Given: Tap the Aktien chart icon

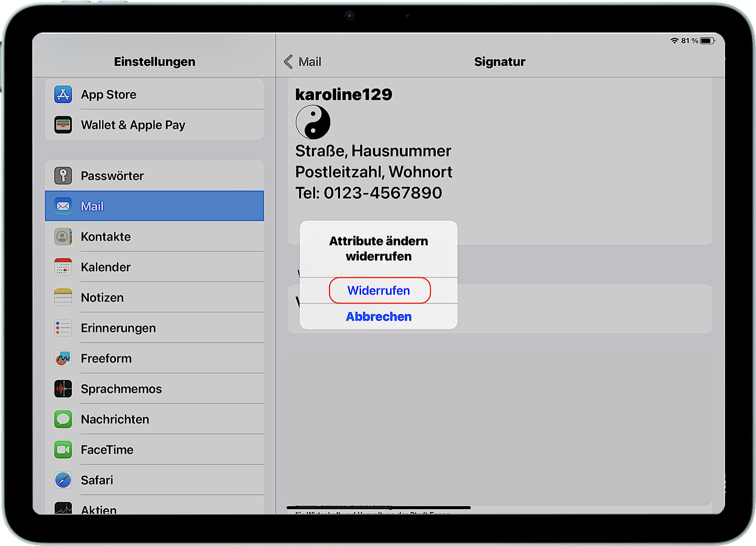Looking at the screenshot, I should 63,508.
